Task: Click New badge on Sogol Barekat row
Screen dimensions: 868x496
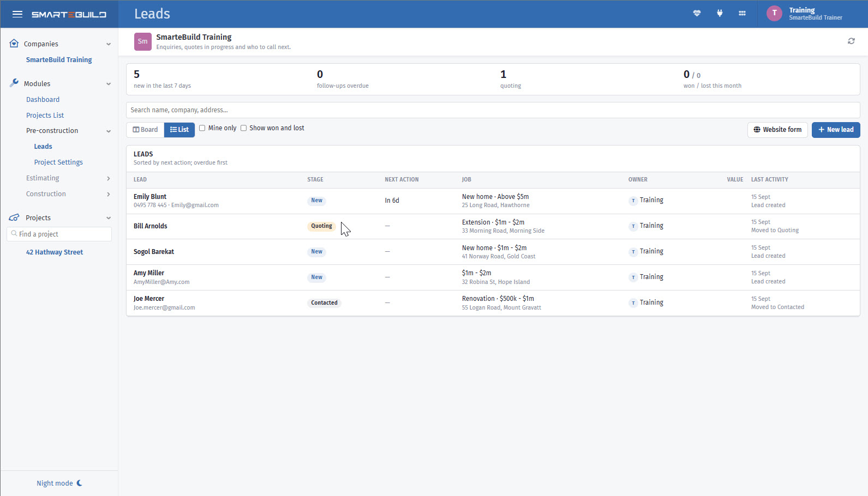Action: [x=316, y=252]
